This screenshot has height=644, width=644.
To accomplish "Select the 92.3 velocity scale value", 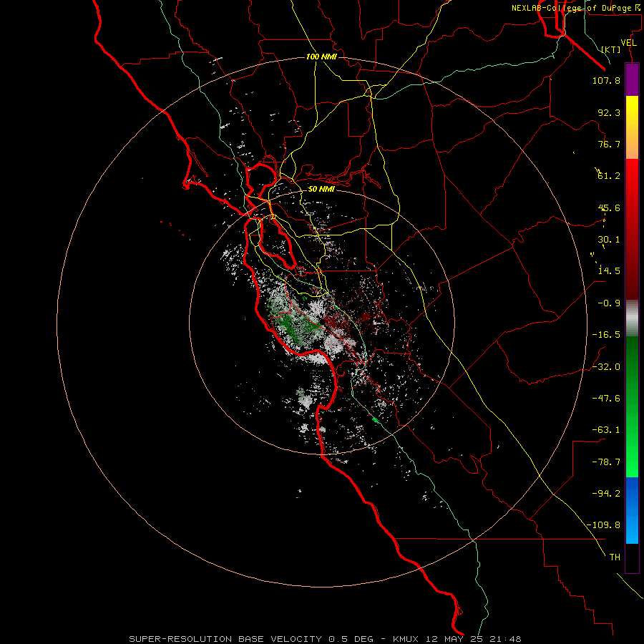I will (x=609, y=112).
